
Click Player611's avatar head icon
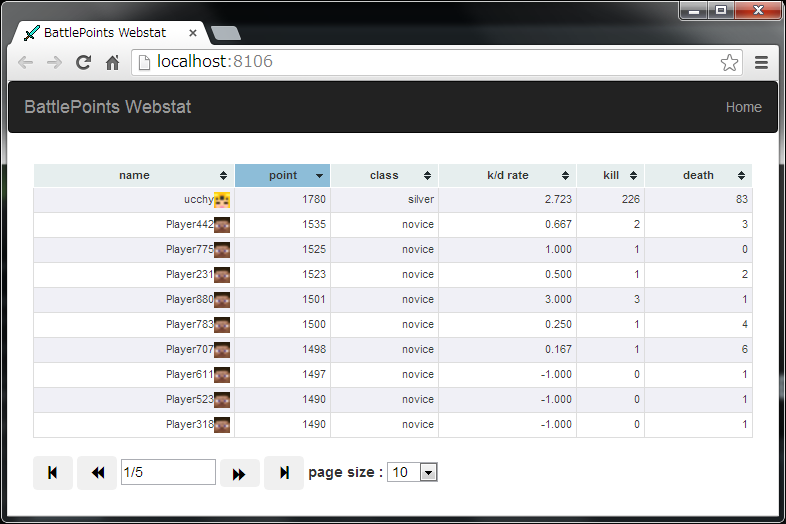click(x=222, y=375)
